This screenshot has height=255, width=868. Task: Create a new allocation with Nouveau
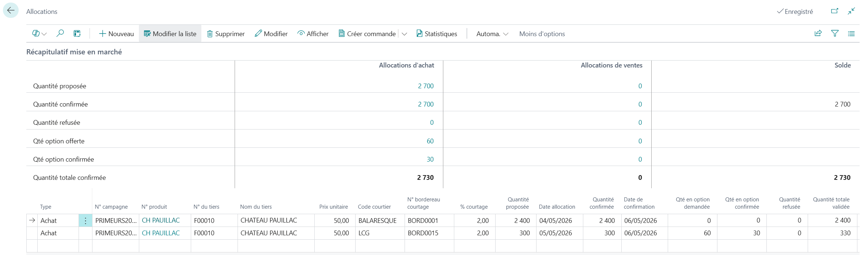tap(117, 34)
